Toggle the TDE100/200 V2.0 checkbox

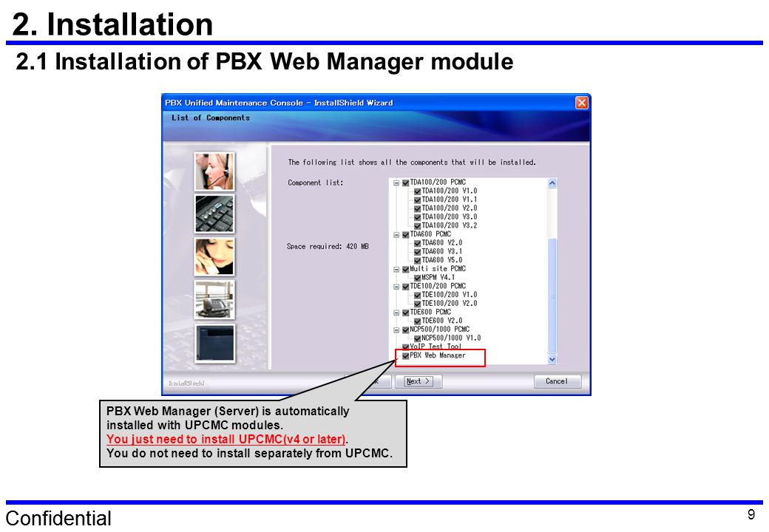(417, 304)
